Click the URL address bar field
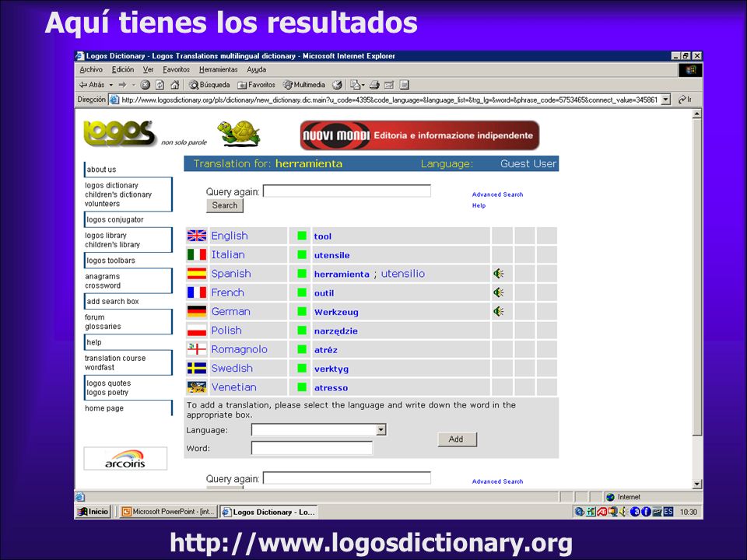The image size is (747, 560). pos(389,100)
